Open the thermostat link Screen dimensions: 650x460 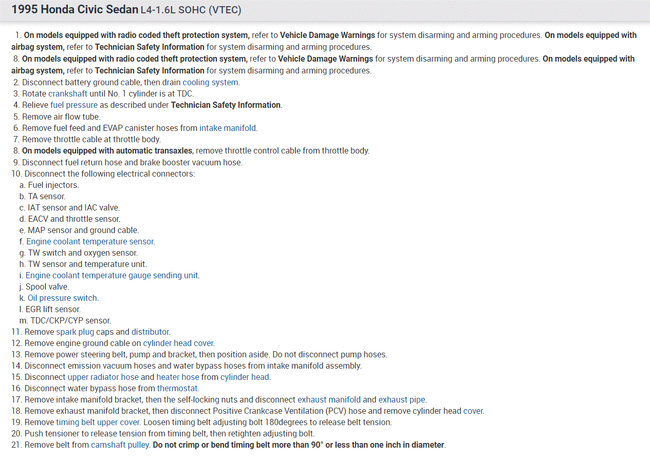tap(177, 388)
